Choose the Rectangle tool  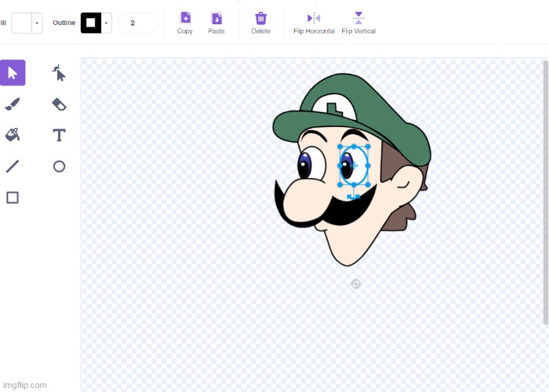(13, 198)
